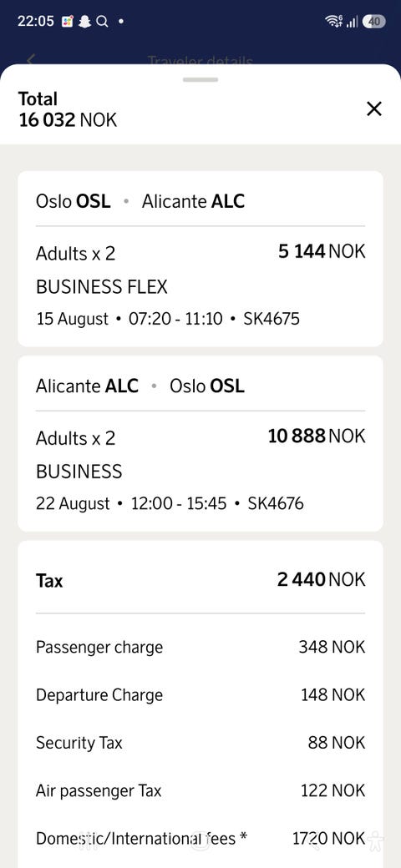Tap the 16 032 NOK total amount
Viewport: 401px width, 868px height.
coord(69,120)
